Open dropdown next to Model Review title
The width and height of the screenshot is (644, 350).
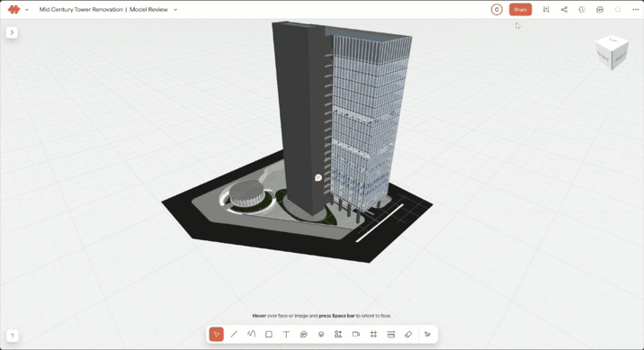(175, 10)
